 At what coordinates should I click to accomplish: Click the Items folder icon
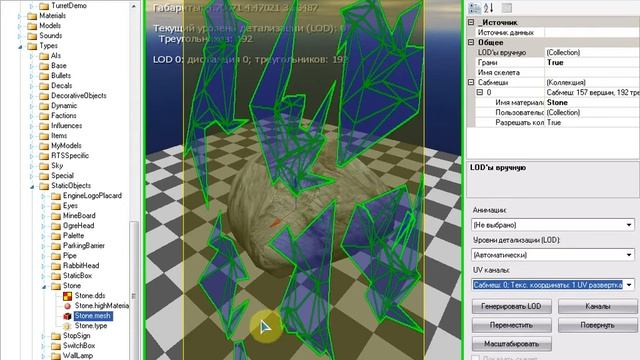click(44, 136)
